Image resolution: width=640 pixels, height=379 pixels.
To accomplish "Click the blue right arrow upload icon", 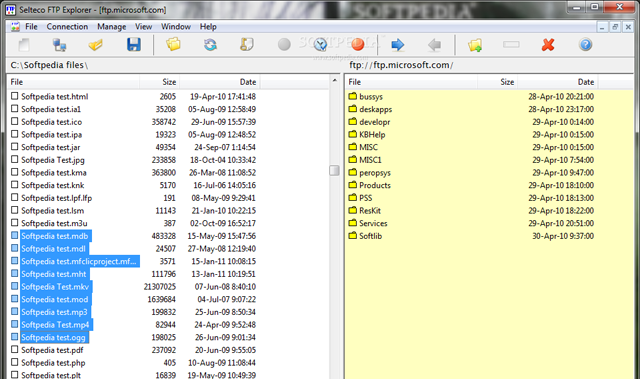I will point(398,44).
